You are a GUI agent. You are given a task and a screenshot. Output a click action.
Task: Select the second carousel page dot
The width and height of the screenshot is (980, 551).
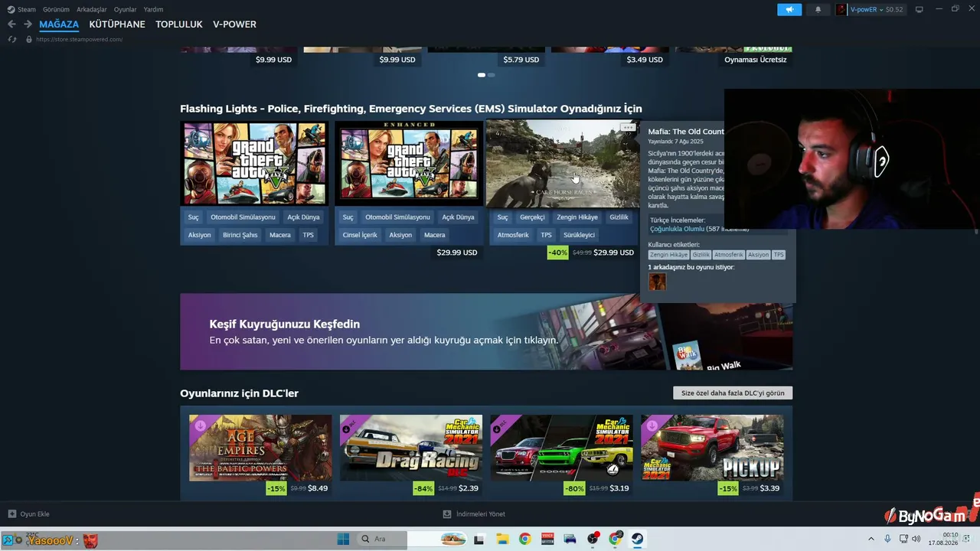tap(491, 75)
